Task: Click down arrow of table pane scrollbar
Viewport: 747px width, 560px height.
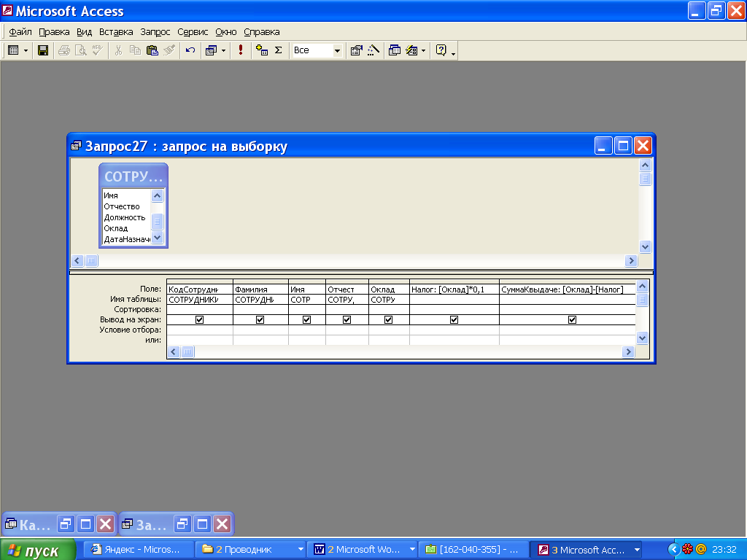Action: (x=645, y=246)
